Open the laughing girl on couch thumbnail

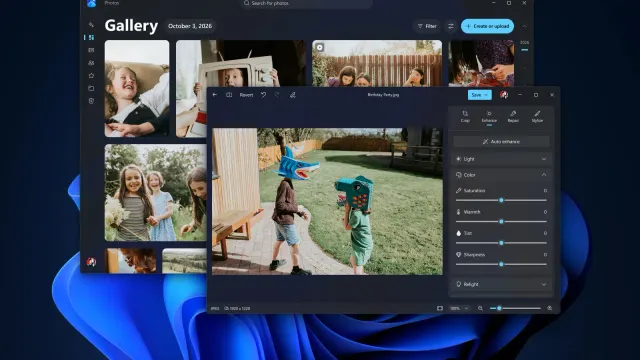pos(137,88)
